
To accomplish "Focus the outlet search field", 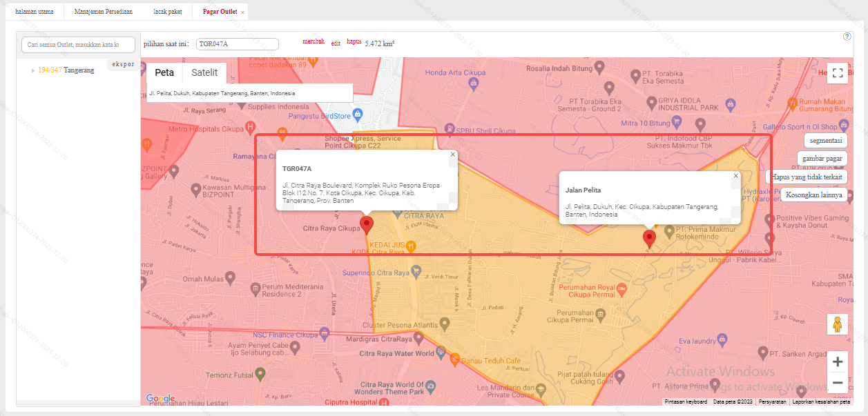I will coord(78,44).
